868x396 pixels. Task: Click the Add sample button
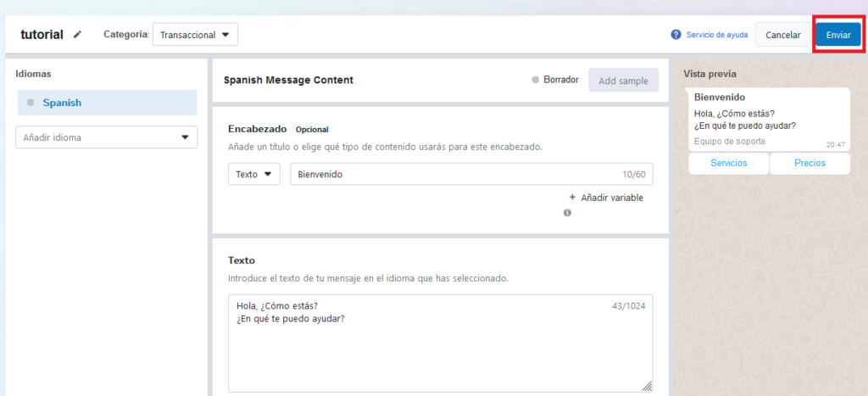(623, 81)
